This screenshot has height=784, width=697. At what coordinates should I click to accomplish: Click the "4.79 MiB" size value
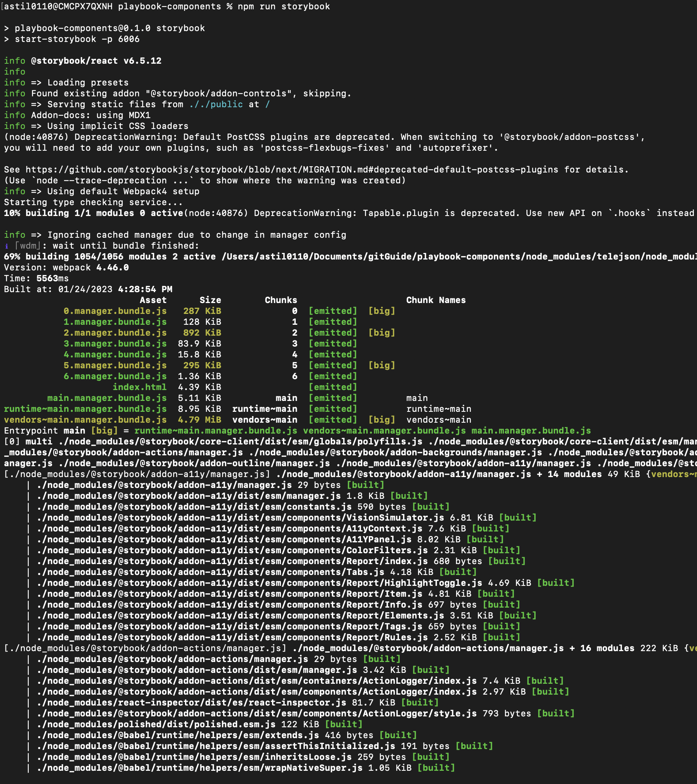point(199,420)
